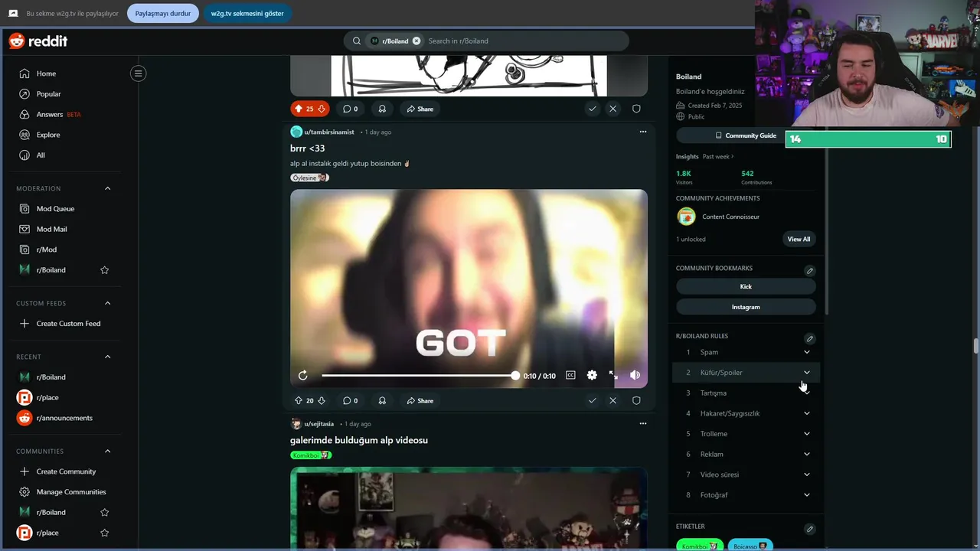This screenshot has width=980, height=551.
Task: Seek on the video progress bar
Action: pos(420,376)
